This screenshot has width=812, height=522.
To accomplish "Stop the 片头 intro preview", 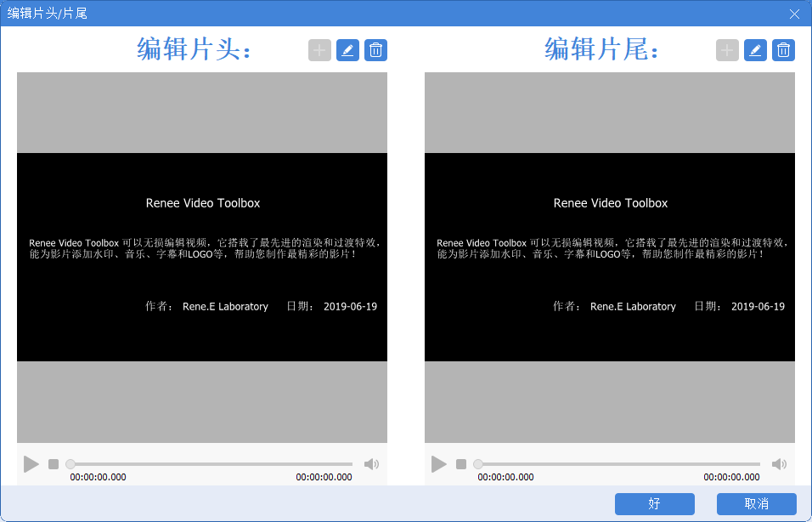I will pos(54,464).
